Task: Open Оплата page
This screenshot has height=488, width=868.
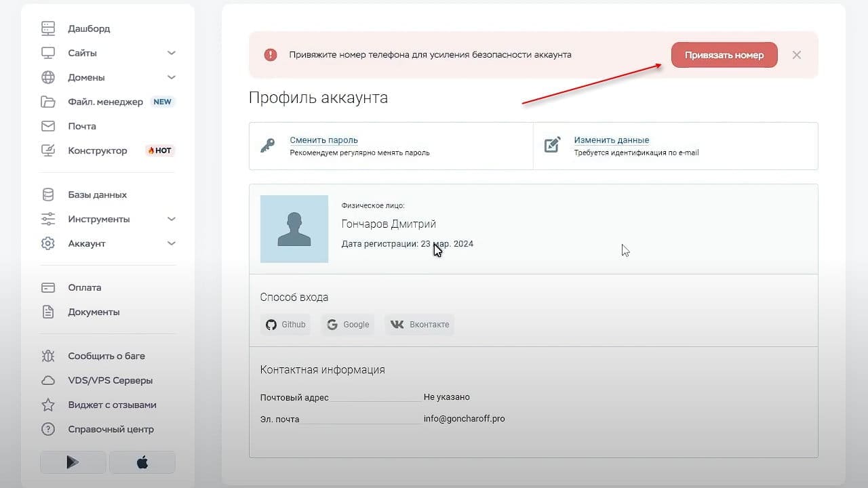Action: [x=85, y=287]
